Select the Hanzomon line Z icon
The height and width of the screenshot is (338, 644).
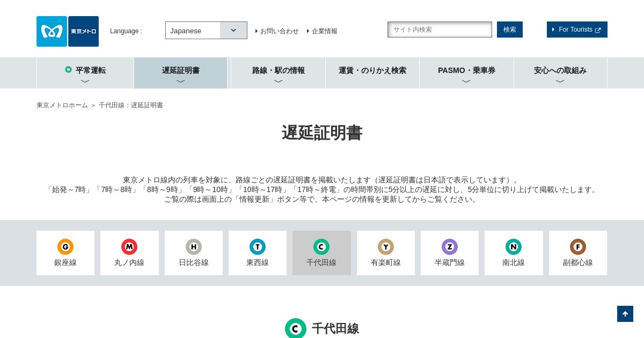pyautogui.click(x=450, y=247)
